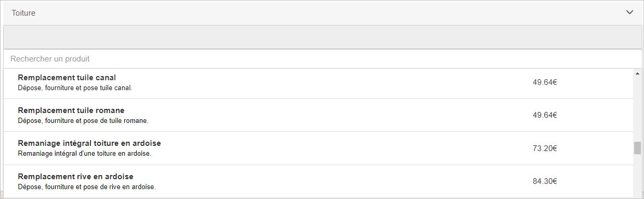Screen dimensions: 644x199
Task: Click the 84.30€ price
Action: coord(545,181)
